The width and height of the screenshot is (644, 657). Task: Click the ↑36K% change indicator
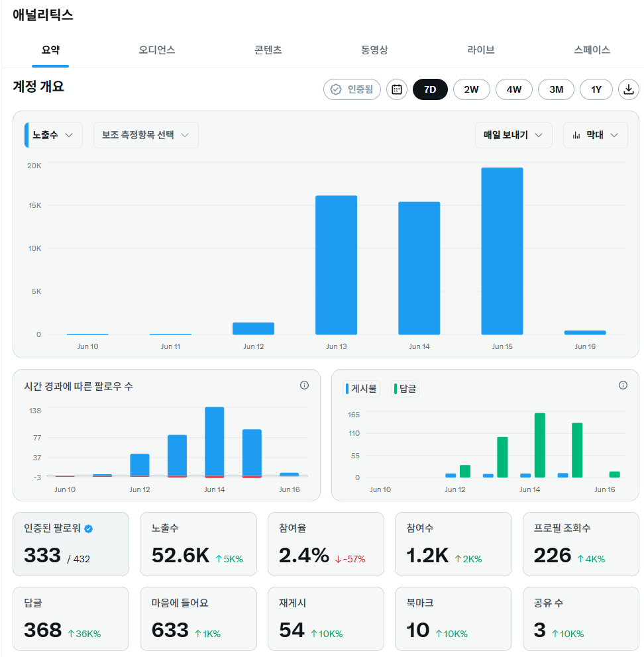click(x=84, y=634)
